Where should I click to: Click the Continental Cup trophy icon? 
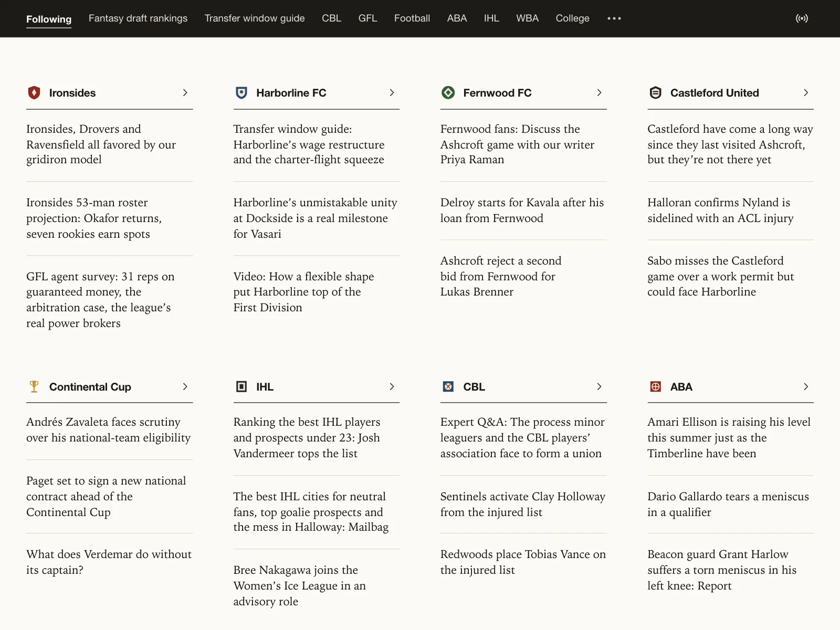34,387
